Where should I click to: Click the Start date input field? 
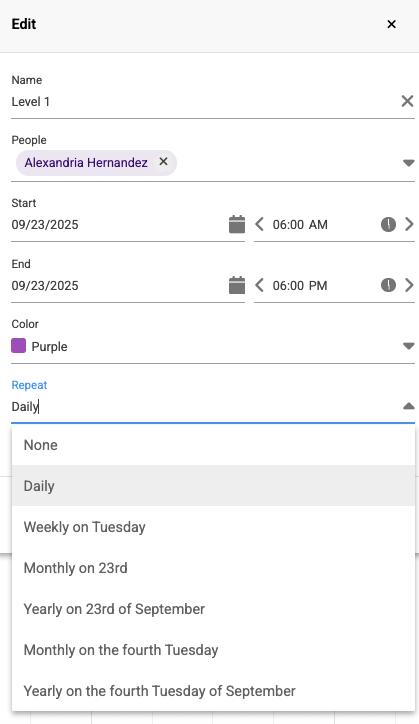tap(119, 225)
